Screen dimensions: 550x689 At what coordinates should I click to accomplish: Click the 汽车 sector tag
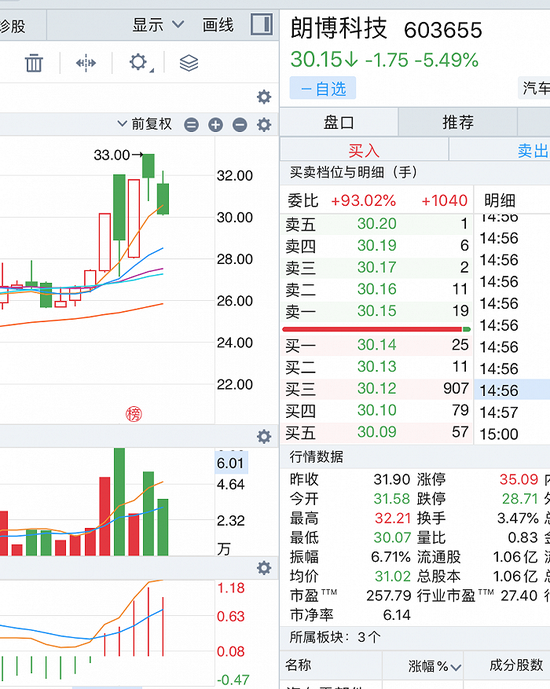(x=535, y=88)
